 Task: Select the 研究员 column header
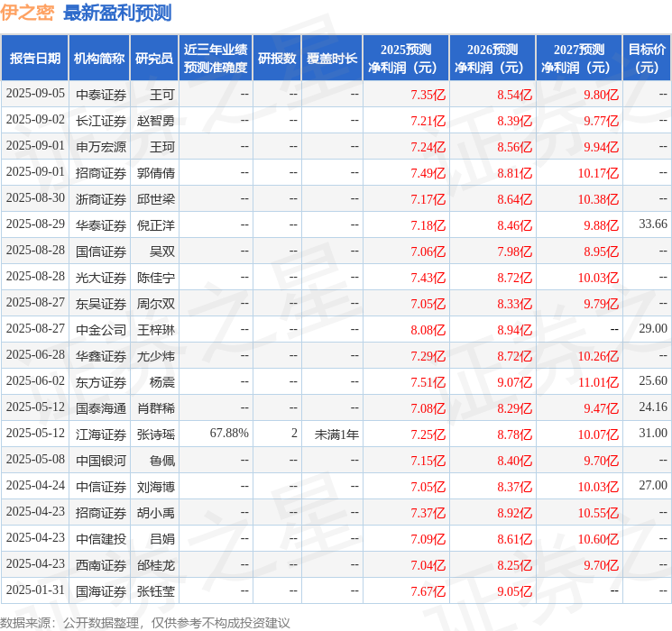click(154, 59)
